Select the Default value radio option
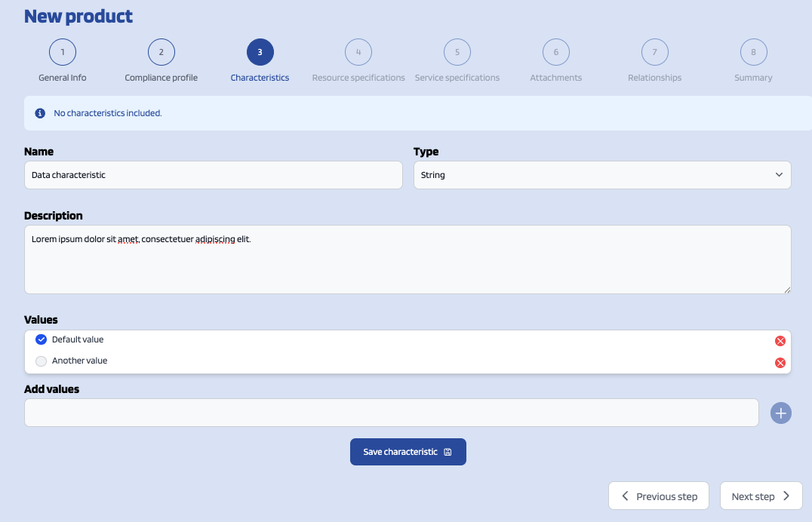 (42, 339)
